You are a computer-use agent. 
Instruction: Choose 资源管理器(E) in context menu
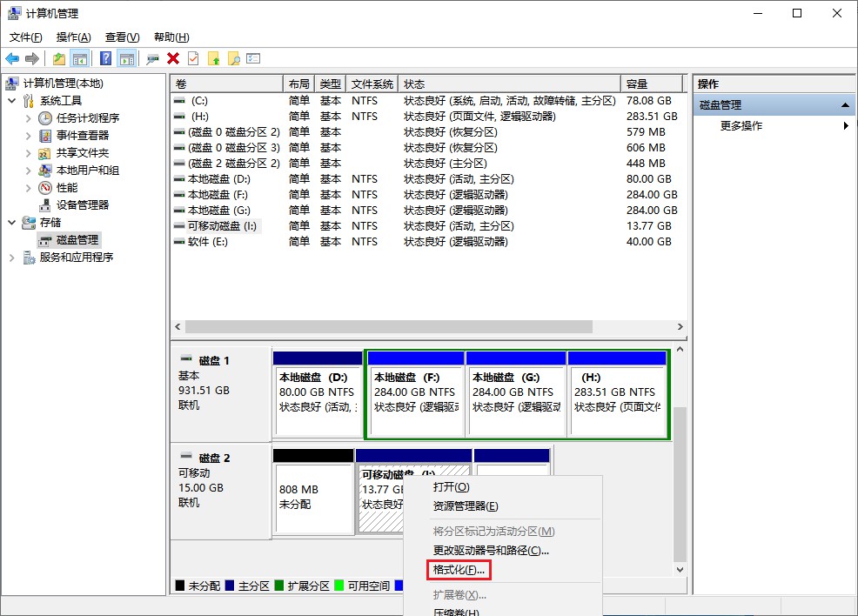(466, 506)
